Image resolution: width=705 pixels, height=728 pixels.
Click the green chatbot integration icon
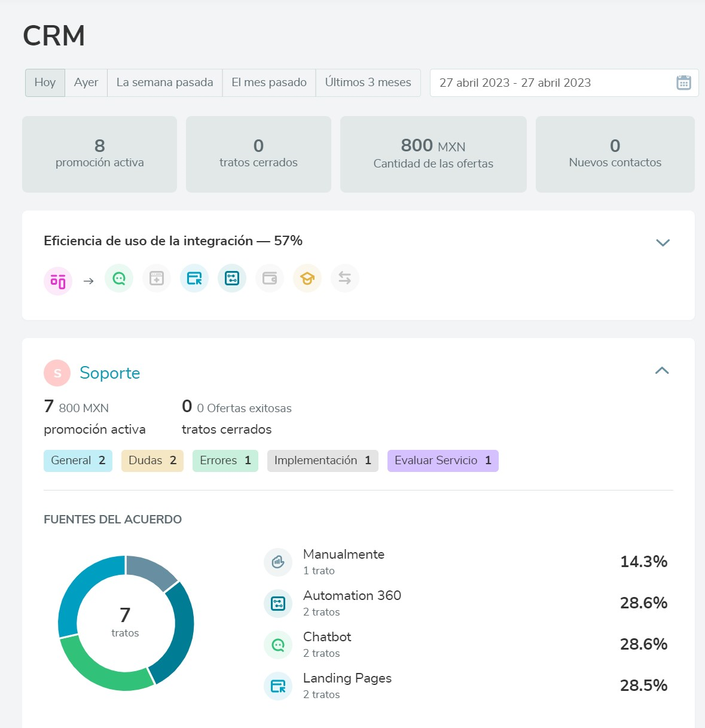coord(119,279)
